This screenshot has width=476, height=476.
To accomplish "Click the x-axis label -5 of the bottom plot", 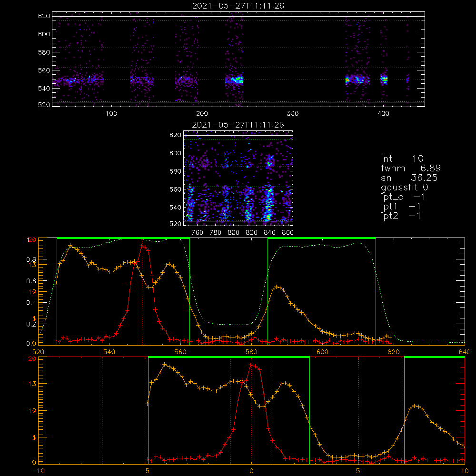I will coord(145,471).
